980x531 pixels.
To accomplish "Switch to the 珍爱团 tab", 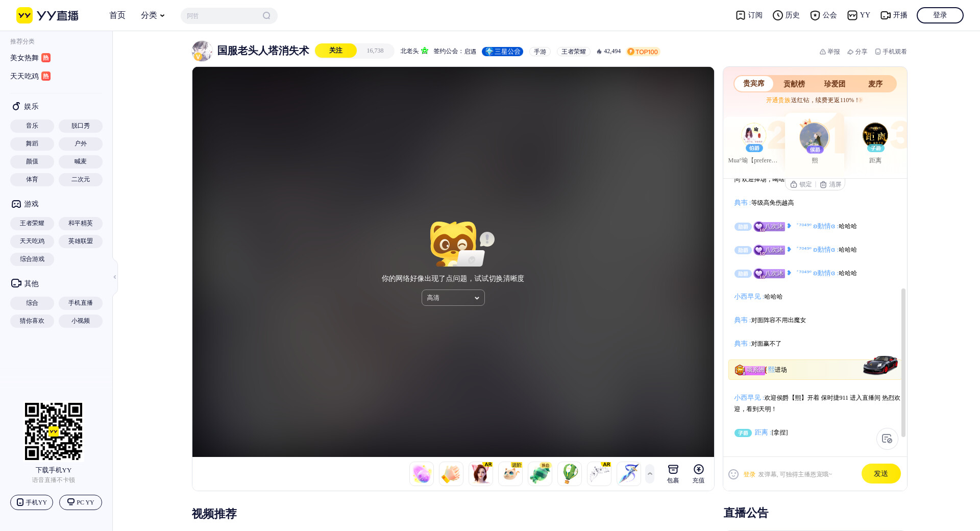I will pos(835,84).
